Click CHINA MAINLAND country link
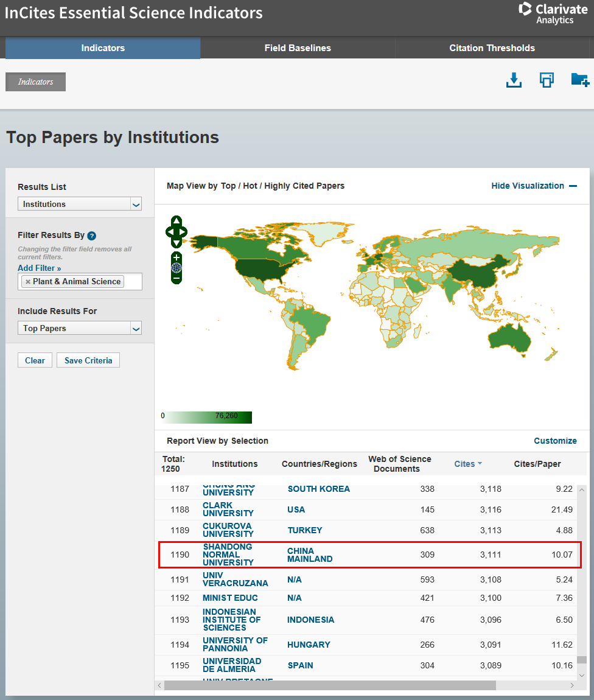594x700 pixels. click(310, 555)
